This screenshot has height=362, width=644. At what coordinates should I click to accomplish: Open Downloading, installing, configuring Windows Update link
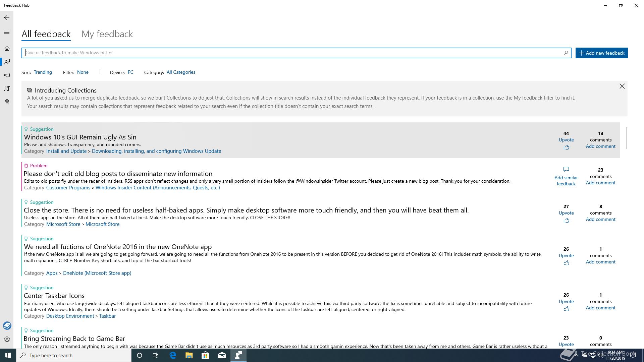pos(156,151)
